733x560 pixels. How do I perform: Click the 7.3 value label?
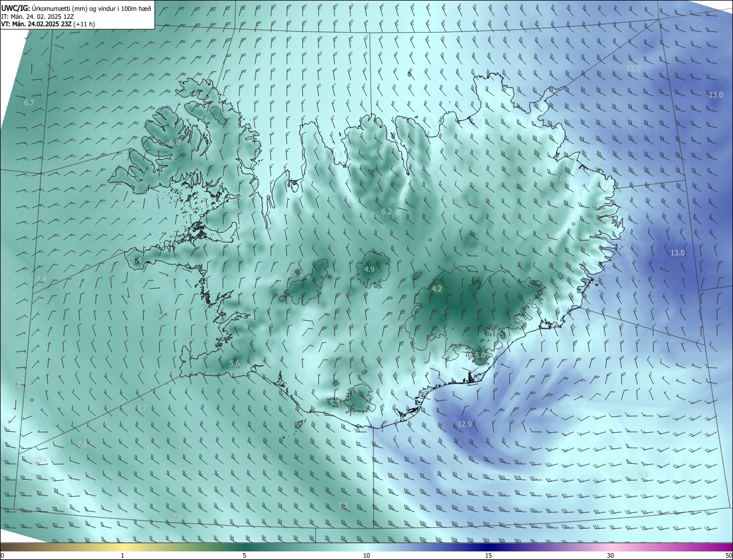click(x=343, y=505)
